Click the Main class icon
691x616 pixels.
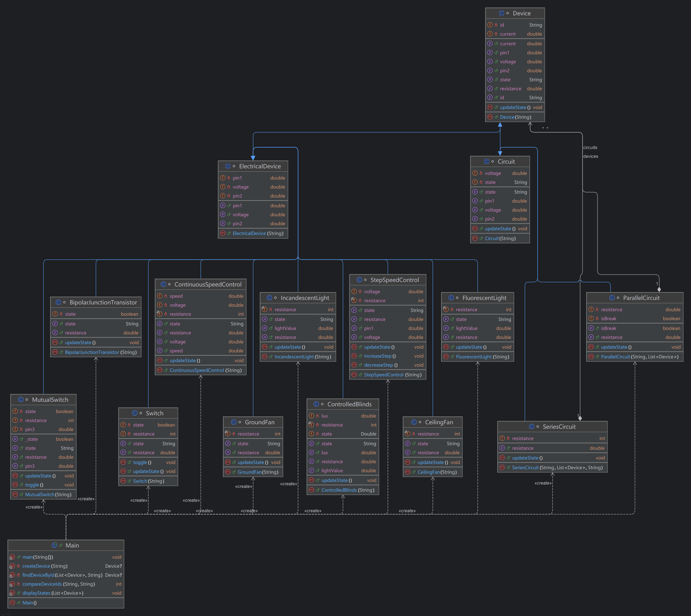click(54, 545)
